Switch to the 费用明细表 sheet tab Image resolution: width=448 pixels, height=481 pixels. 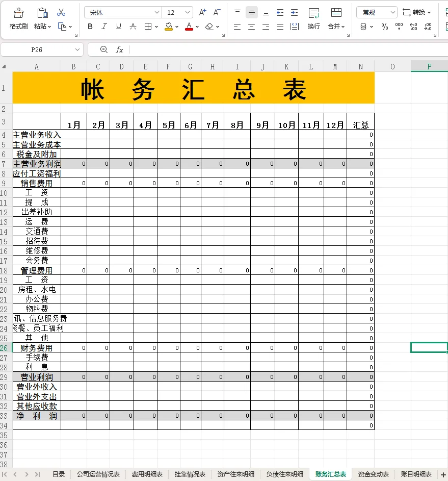[147, 474]
